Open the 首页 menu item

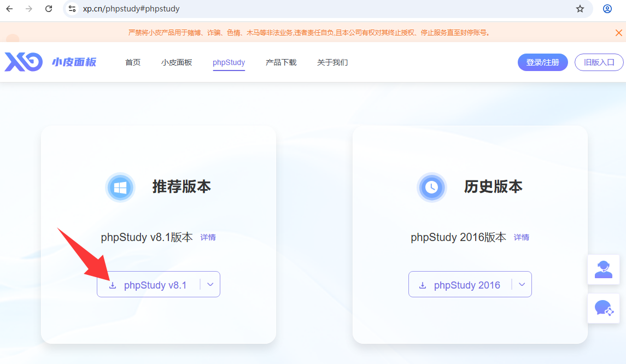coord(132,62)
